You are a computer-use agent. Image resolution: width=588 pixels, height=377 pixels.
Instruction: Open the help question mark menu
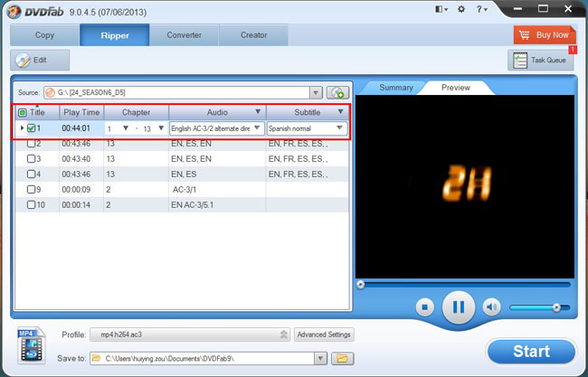[481, 9]
